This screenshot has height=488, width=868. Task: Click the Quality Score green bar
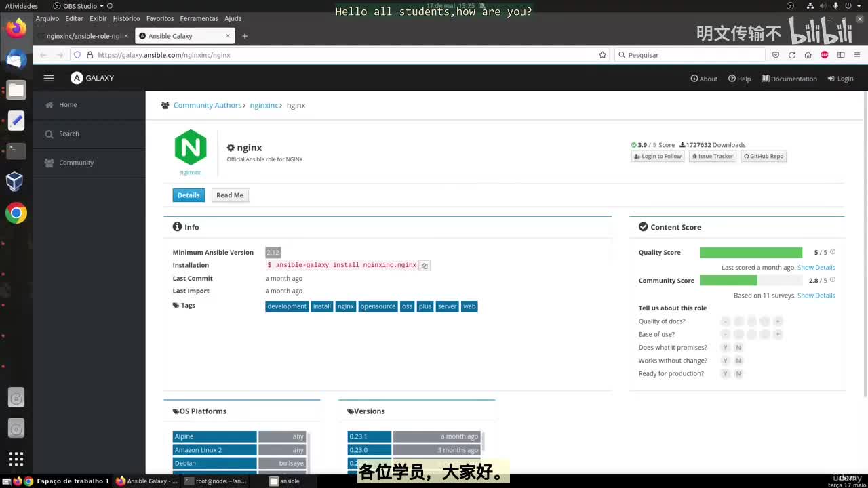pyautogui.click(x=751, y=253)
